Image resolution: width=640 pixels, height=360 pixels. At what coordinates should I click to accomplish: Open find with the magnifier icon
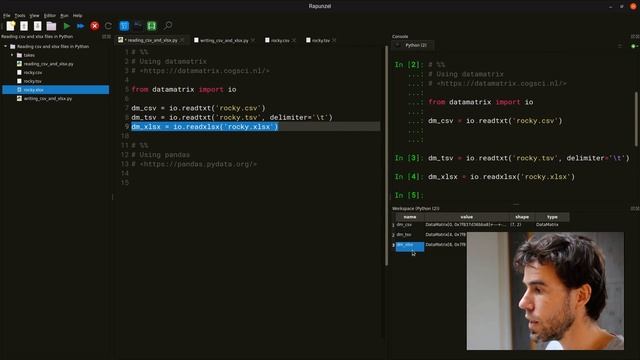168,26
